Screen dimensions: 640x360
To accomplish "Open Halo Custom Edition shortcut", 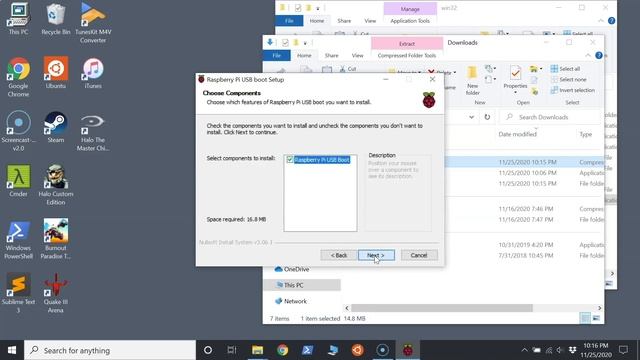I will point(56,184).
